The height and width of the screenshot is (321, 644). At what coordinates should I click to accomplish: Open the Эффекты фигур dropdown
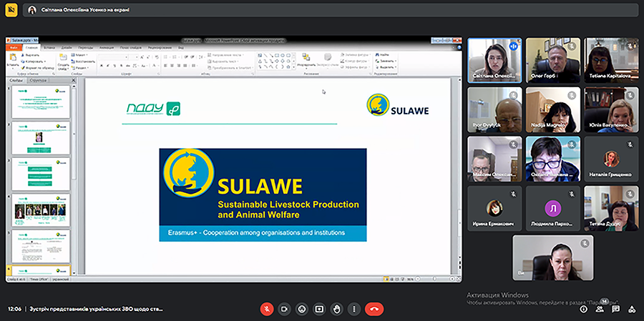356,67
